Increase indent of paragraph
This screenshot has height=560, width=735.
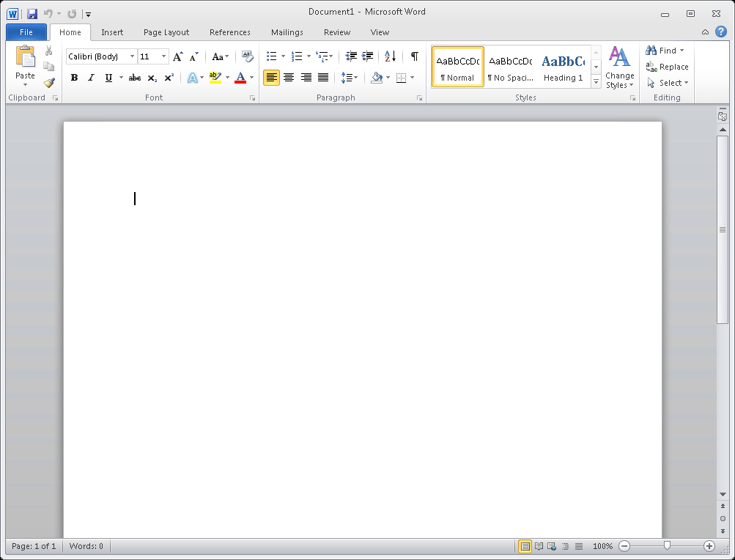tap(368, 56)
